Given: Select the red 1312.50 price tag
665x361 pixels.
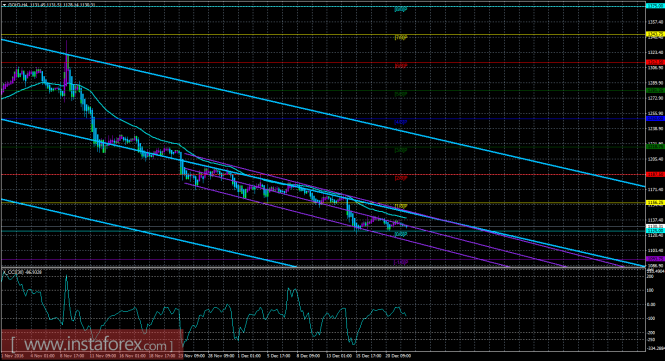Looking at the screenshot, I should (654, 62).
